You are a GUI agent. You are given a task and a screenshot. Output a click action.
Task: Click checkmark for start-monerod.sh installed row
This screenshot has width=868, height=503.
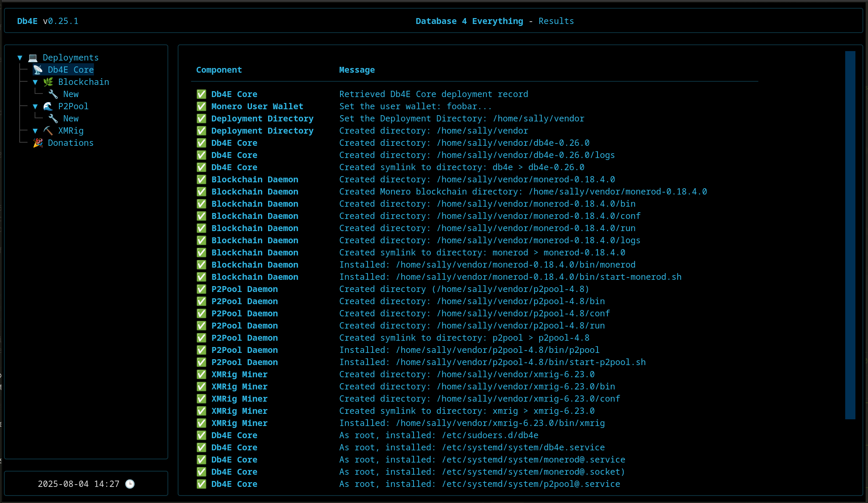click(201, 277)
